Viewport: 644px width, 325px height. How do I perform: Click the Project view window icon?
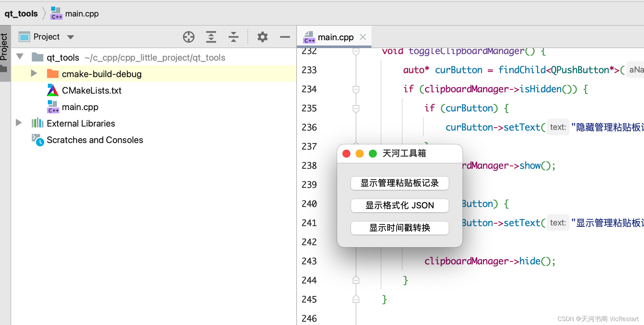click(24, 37)
